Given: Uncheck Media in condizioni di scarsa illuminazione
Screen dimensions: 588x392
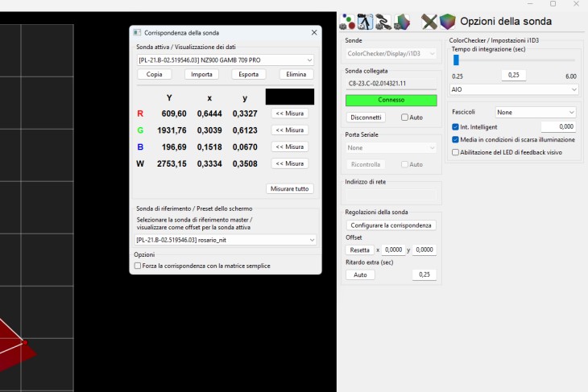Looking at the screenshot, I should point(456,139).
